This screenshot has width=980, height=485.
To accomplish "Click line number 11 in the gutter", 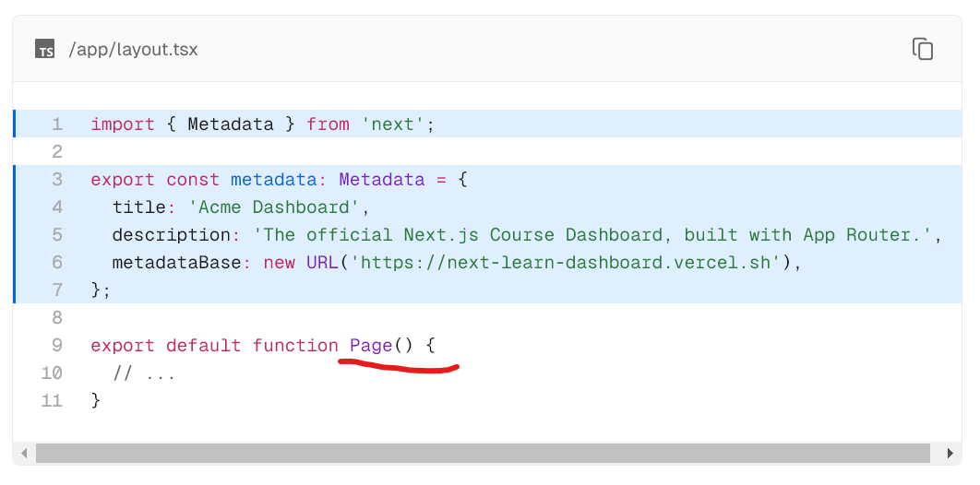I will (x=52, y=400).
